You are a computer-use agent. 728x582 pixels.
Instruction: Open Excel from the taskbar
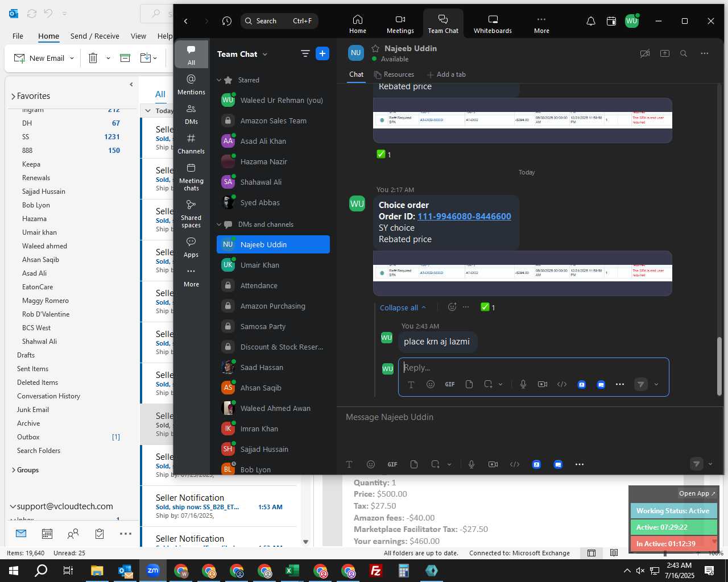coord(292,571)
